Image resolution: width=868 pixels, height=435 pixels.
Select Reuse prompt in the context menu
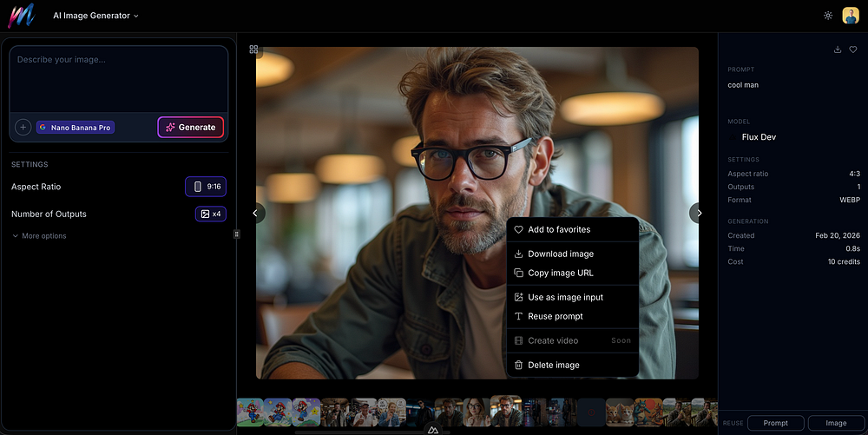(x=572, y=316)
